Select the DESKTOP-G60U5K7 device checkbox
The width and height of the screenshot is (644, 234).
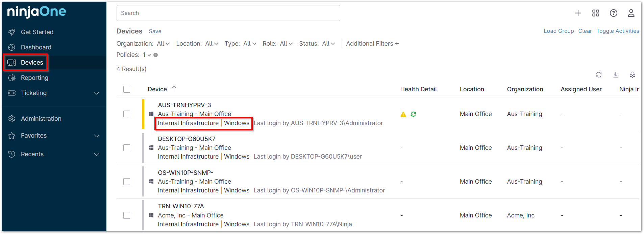pos(127,148)
